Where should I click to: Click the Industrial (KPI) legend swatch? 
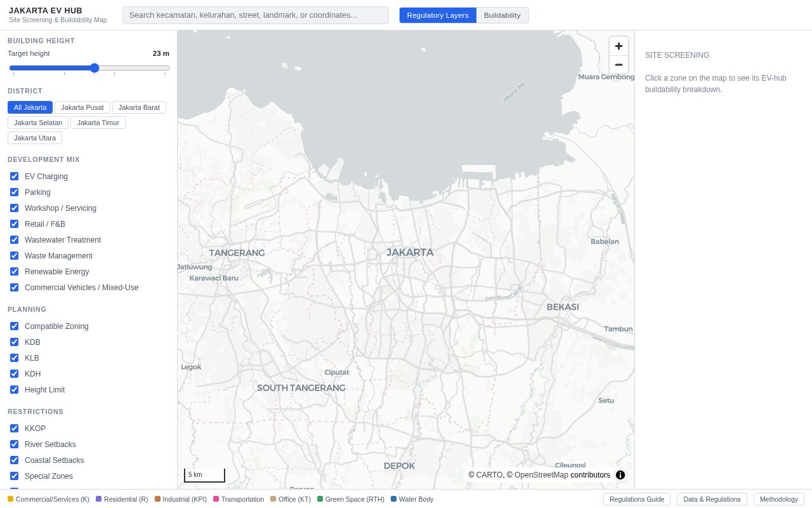[157, 499]
